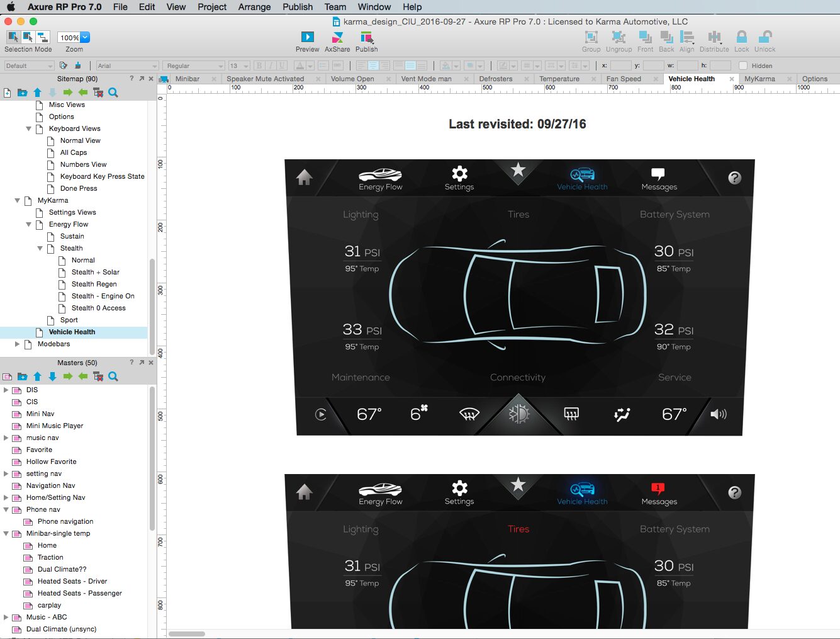Group selected widgets with Group icon
This screenshot has height=639, width=840.
pos(591,37)
